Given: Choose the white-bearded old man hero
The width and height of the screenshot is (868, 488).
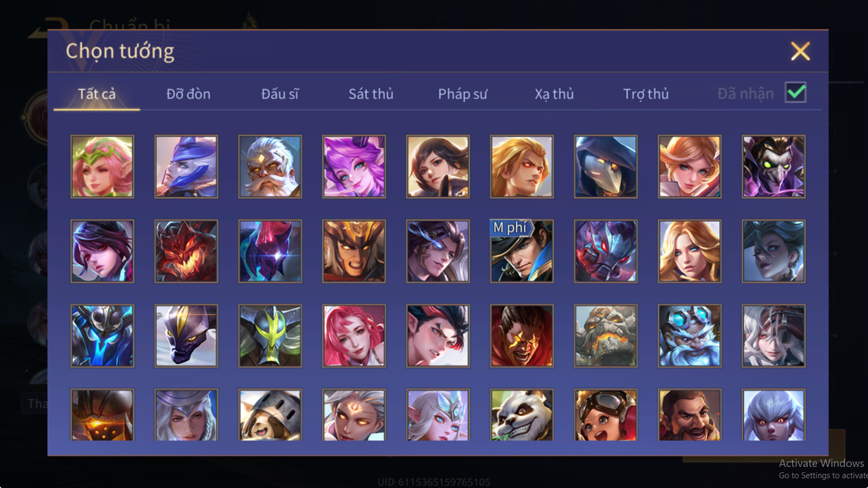Looking at the screenshot, I should tap(270, 166).
